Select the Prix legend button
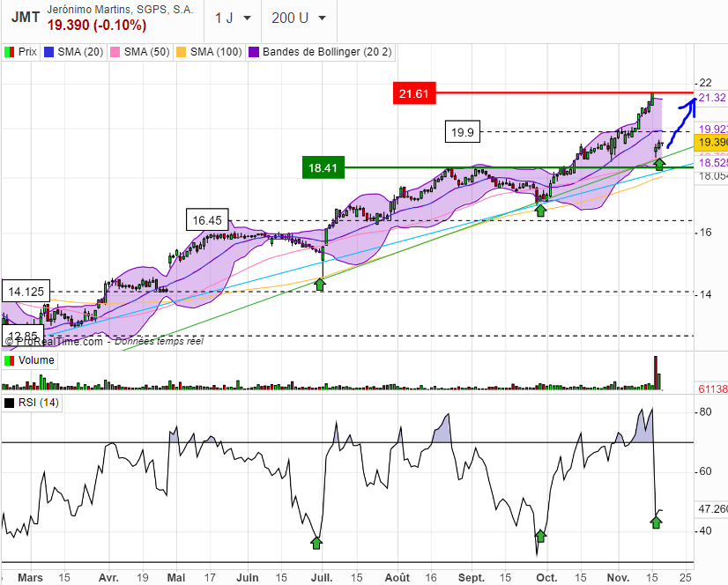Screen dimensions: 728x585 [20, 51]
